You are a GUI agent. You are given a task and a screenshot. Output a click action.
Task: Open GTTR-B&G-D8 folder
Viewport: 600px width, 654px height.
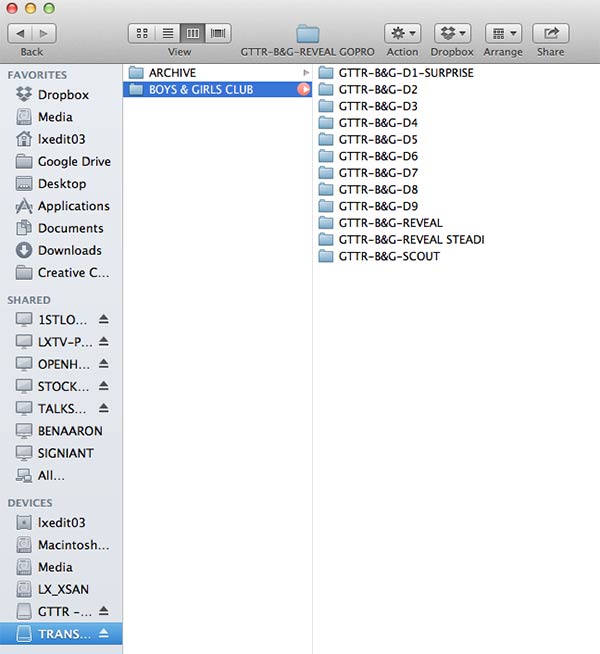[x=368, y=189]
